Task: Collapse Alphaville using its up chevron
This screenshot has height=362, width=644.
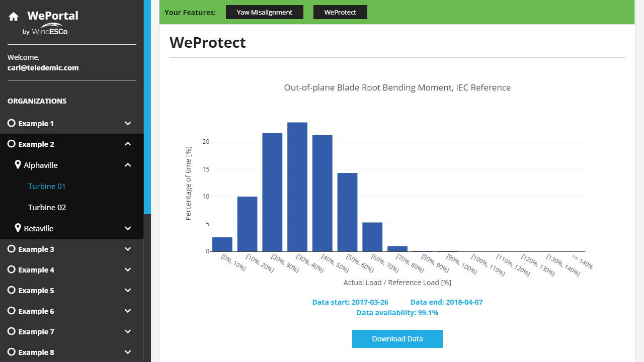Action: point(128,165)
